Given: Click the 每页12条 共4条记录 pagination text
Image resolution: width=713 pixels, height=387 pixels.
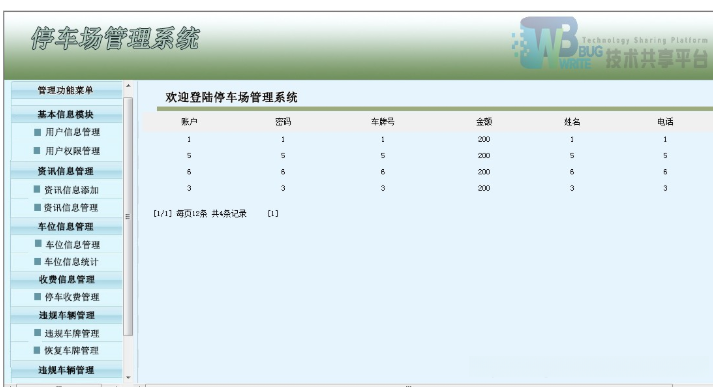Looking at the screenshot, I should 211,213.
